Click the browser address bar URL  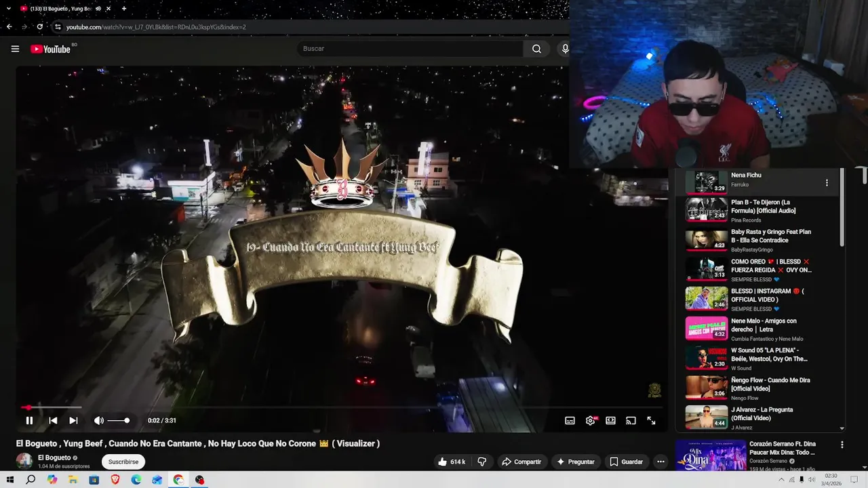tap(156, 27)
